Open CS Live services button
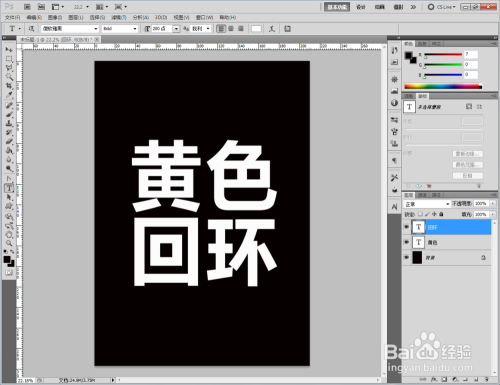 (441, 7)
